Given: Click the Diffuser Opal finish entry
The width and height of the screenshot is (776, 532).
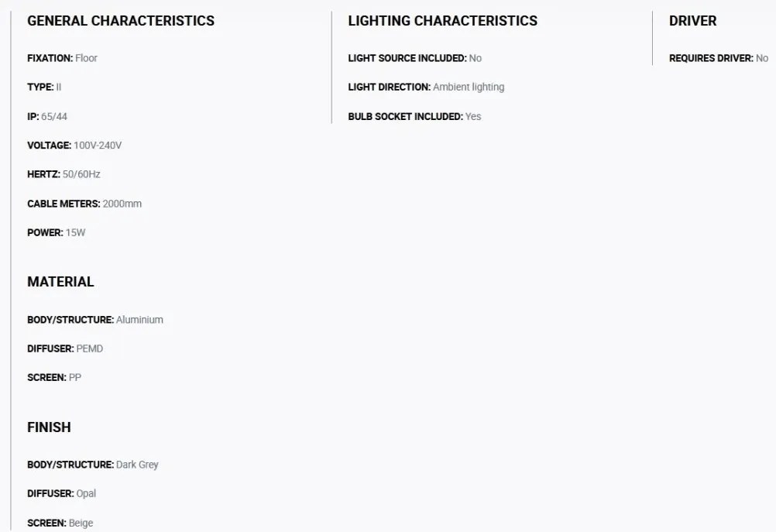Looking at the screenshot, I should click(62, 493).
